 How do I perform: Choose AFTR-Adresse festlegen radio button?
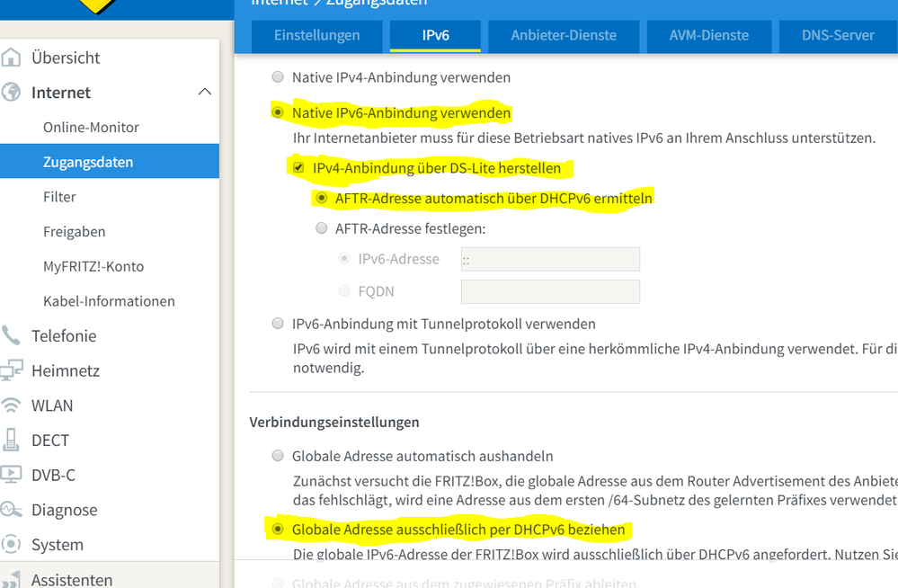click(321, 228)
